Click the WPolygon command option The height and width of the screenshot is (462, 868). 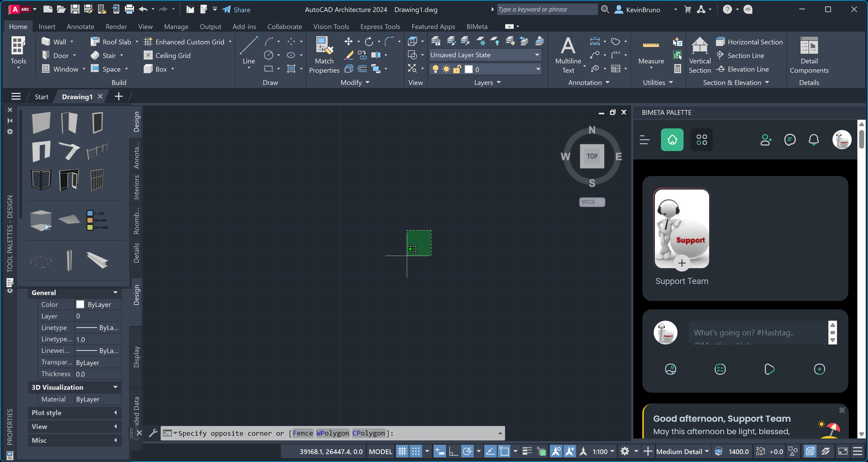[x=333, y=433]
